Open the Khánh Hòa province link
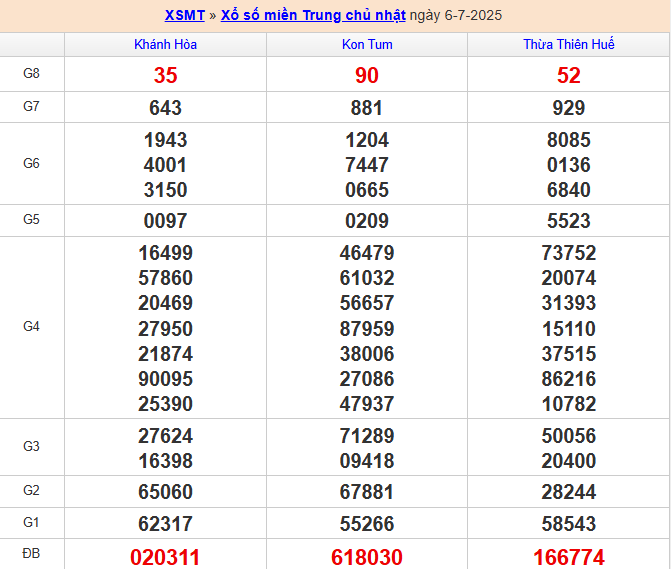The width and height of the screenshot is (671, 569). click(166, 44)
